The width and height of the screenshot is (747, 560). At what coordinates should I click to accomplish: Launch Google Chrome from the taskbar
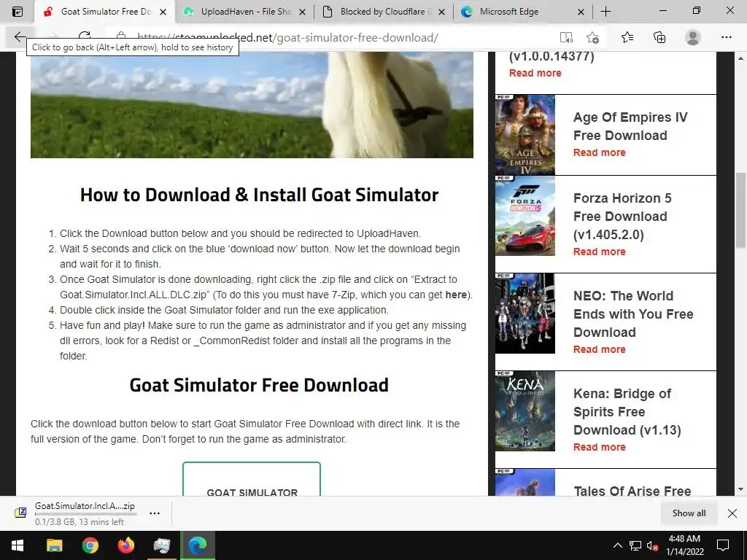point(90,545)
